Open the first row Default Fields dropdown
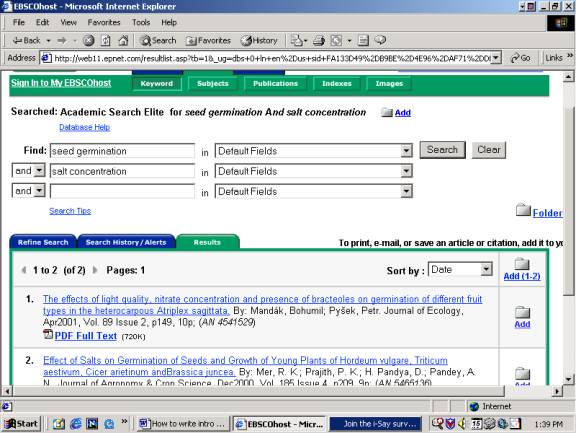Image resolution: width=576 pixels, height=433 pixels. coord(313,151)
